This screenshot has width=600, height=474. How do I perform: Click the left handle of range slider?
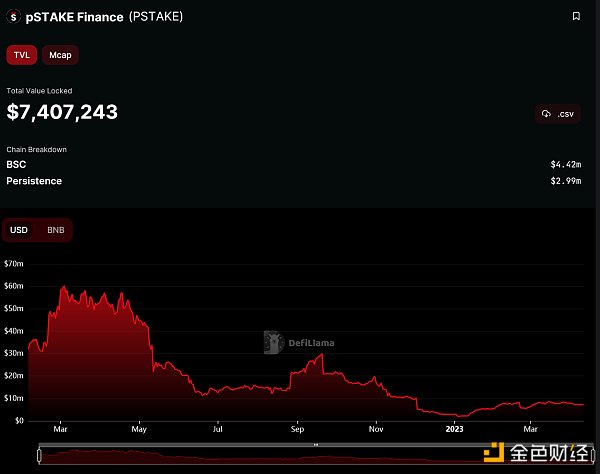point(39,455)
